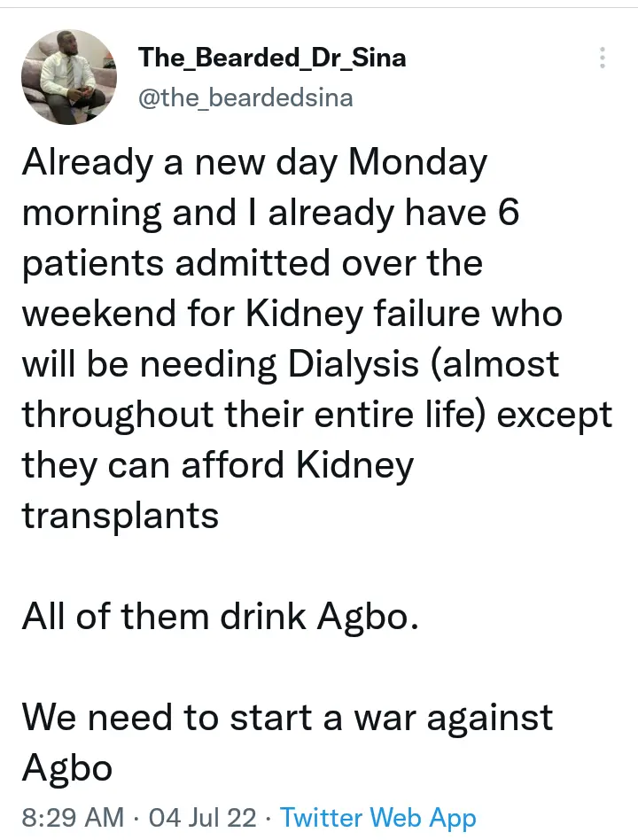Click the phrase "morning and I already have 6"
Image resolution: width=638 pixels, height=840 pixels.
tap(271, 213)
